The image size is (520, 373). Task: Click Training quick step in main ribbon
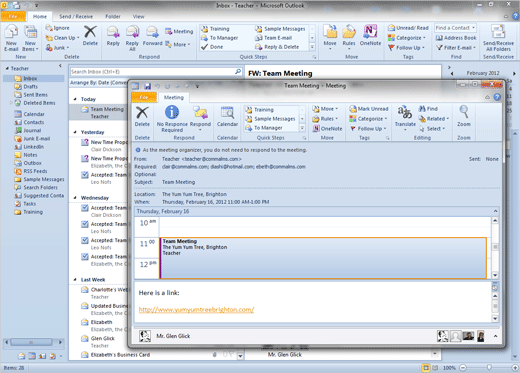(215, 29)
